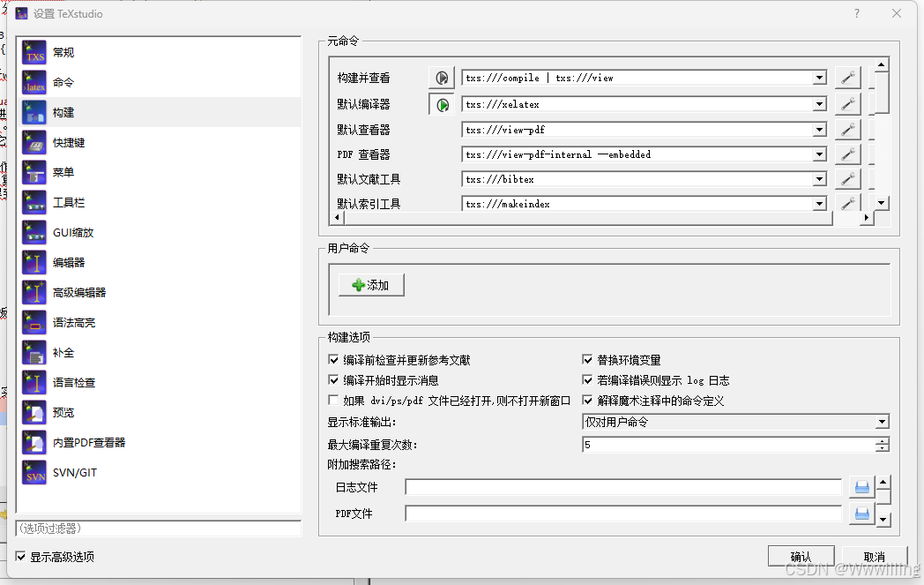Expand the 默认查看器 view-pdf dropdown
This screenshot has width=924, height=585.
819,130
